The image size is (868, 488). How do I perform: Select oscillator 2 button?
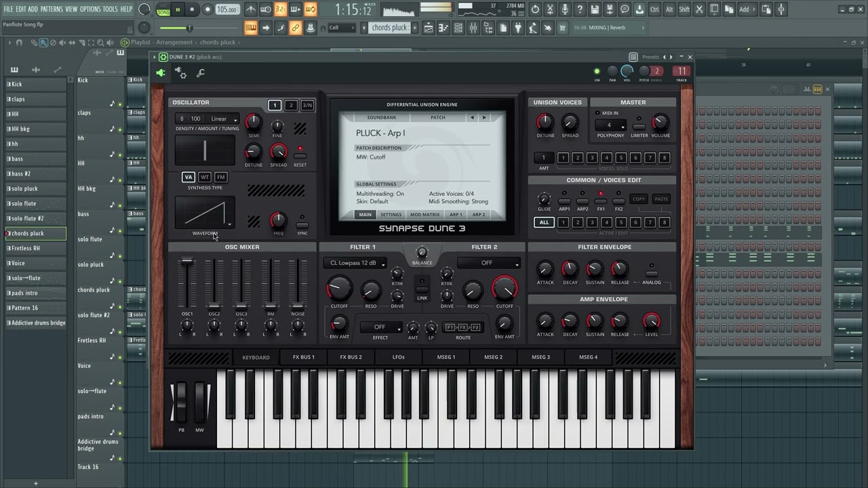pos(291,105)
